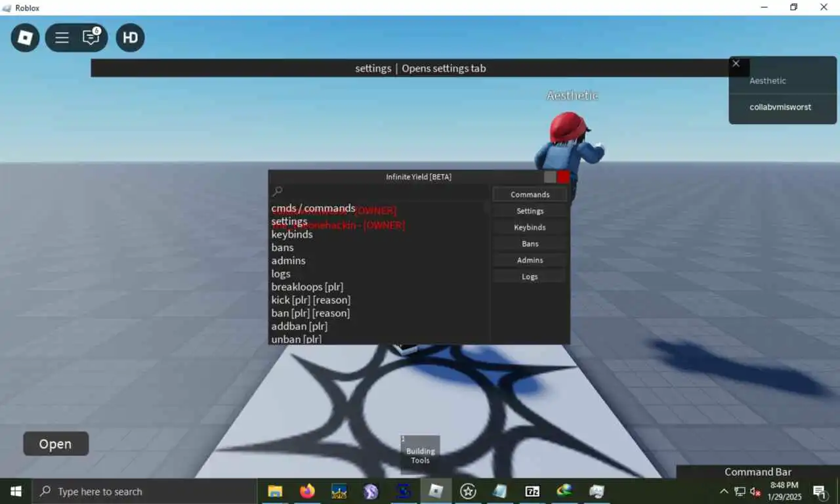This screenshot has width=840, height=504.
Task: Select player collabvmisworst in the list
Action: point(780,107)
